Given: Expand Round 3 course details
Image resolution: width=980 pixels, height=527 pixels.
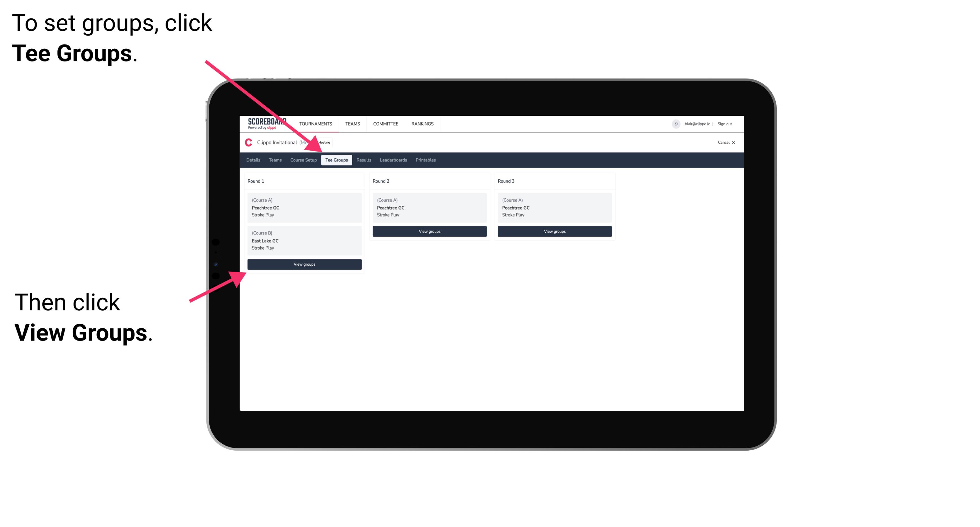Looking at the screenshot, I should click(553, 208).
